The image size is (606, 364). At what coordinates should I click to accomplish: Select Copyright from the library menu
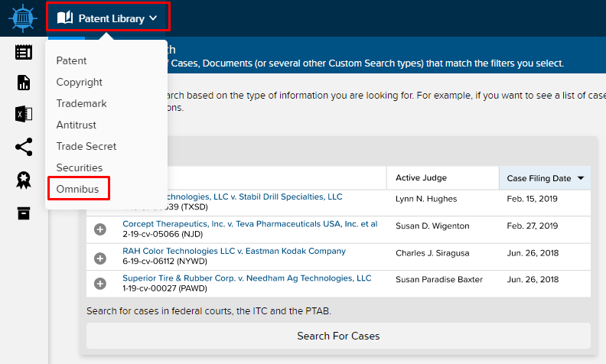click(x=80, y=82)
